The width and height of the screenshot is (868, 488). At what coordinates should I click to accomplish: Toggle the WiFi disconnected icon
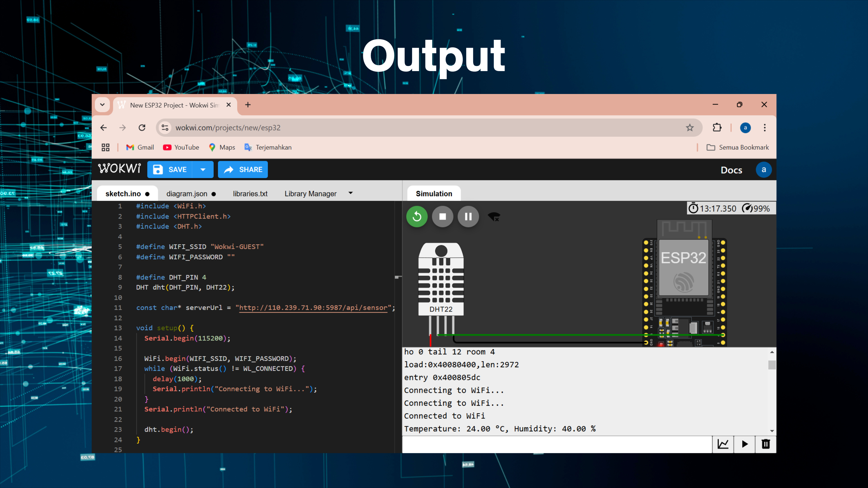click(x=494, y=217)
